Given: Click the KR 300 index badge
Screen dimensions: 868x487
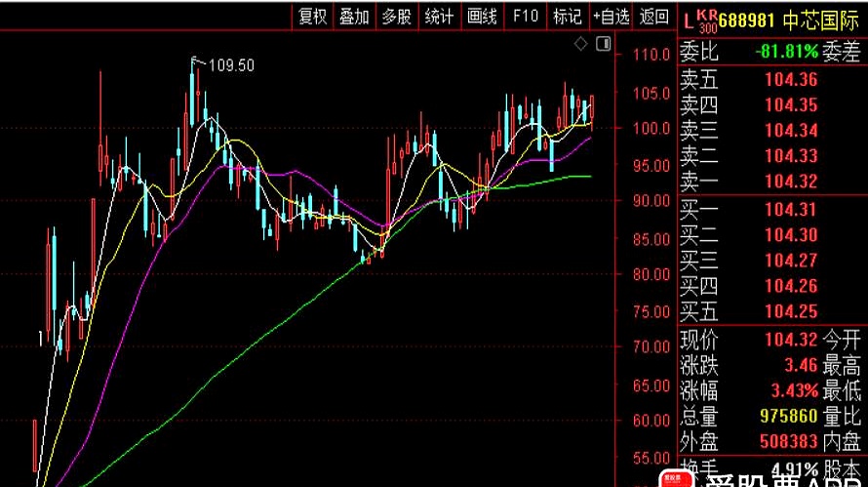Looking at the screenshot, I should 706,17.
